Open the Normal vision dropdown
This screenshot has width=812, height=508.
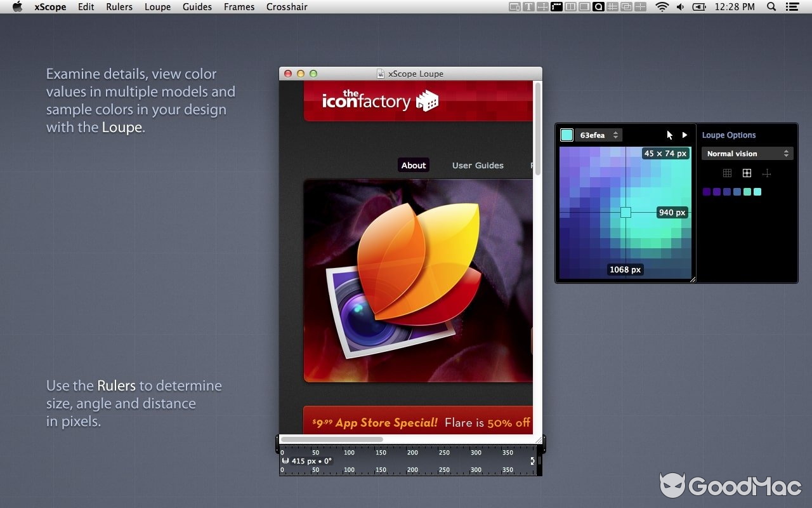tap(747, 153)
